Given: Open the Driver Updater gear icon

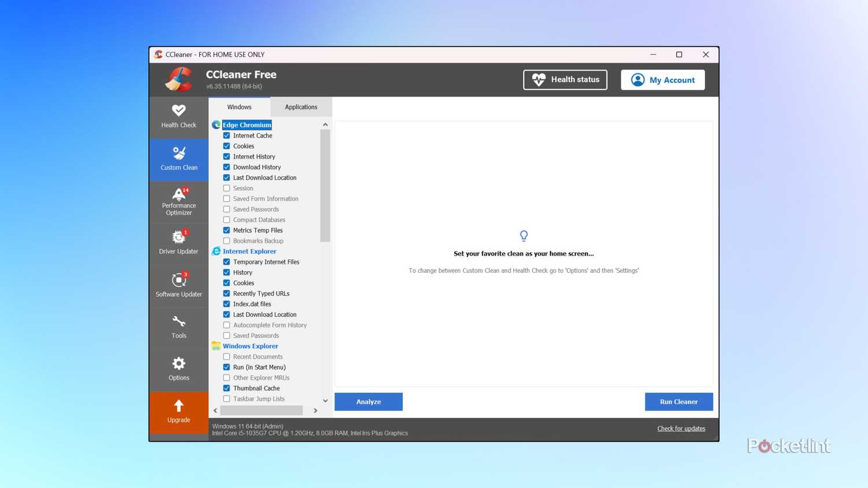Looking at the screenshot, I should point(178,237).
